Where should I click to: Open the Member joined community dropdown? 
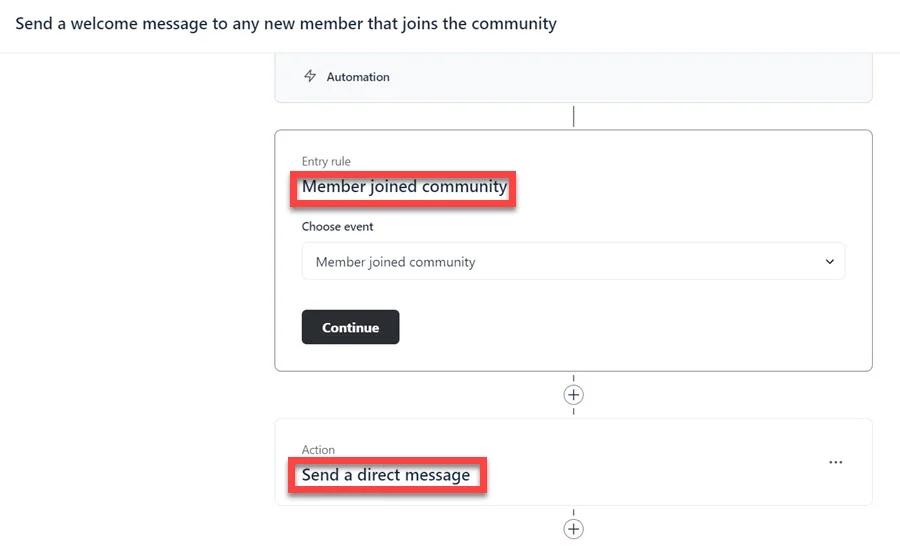573,262
